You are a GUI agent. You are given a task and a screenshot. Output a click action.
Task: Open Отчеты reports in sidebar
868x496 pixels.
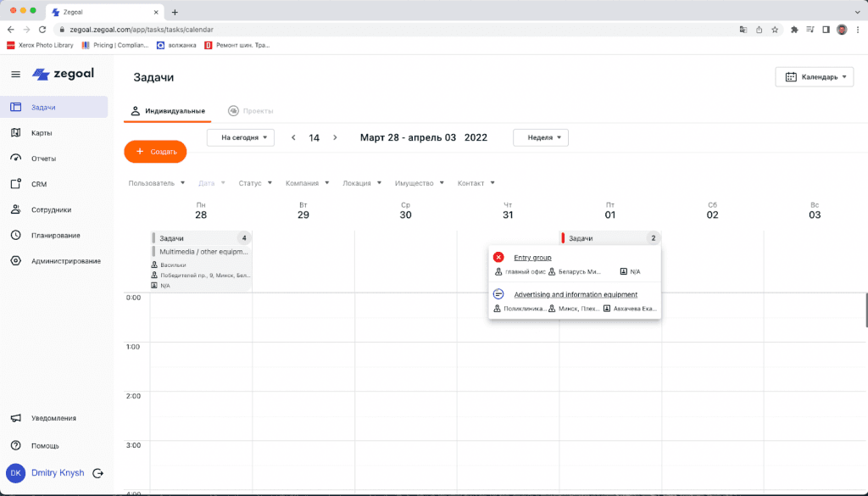[x=43, y=159]
